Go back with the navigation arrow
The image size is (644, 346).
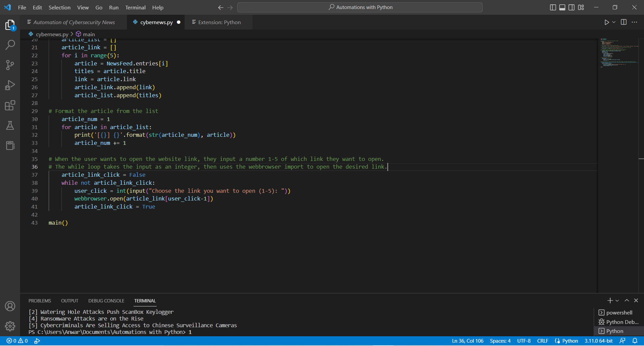click(221, 7)
